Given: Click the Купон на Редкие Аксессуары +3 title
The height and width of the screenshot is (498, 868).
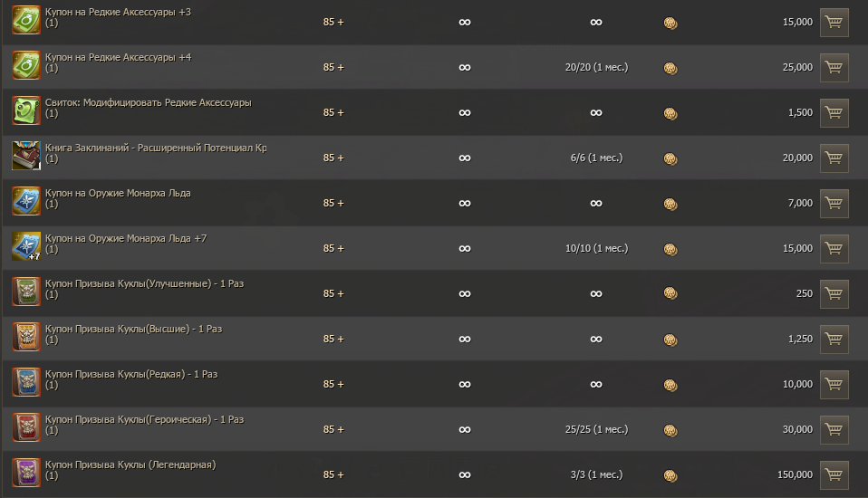Looking at the screenshot, I should tap(118, 12).
